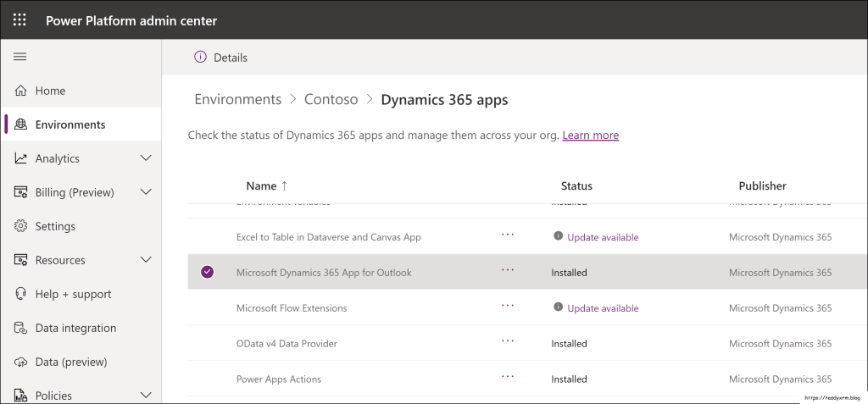Click Update available for Excel to Table app
This screenshot has width=868, height=404.
[x=603, y=237]
